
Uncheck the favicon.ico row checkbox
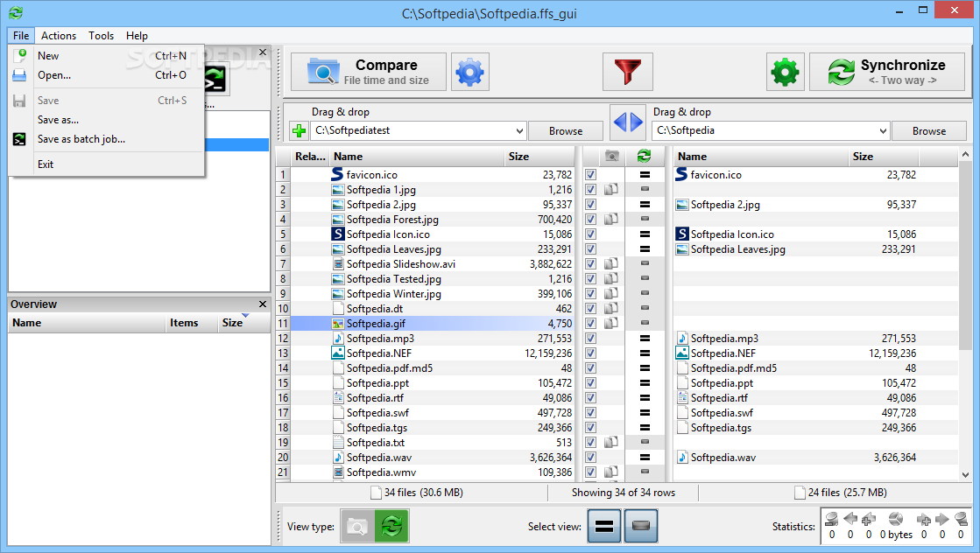590,175
